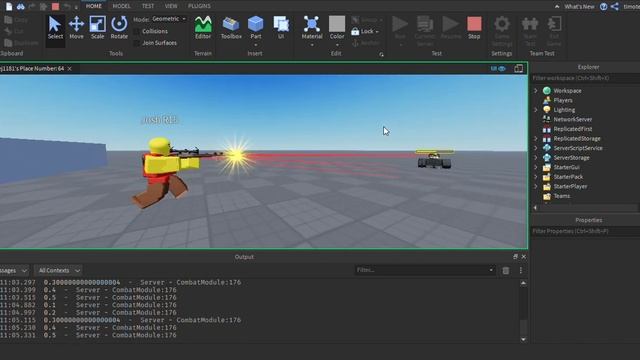
Task: Select Teams in Explorer
Action: point(562,196)
